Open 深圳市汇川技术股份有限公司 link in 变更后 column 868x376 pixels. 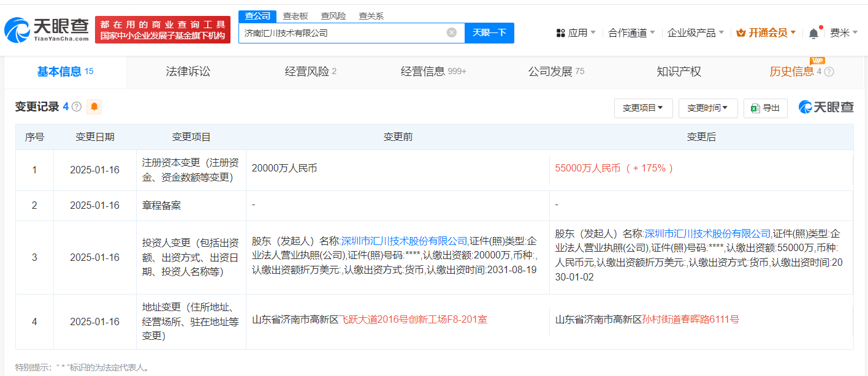[x=707, y=233]
